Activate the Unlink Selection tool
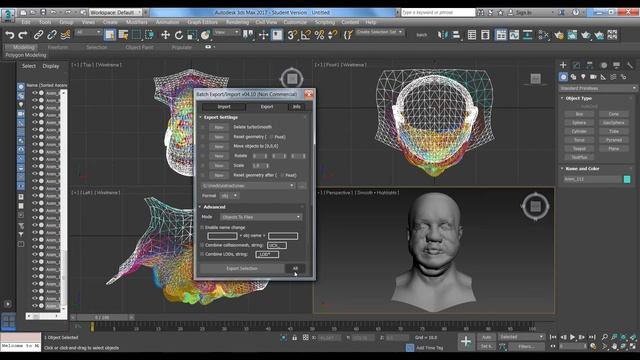 pos(52,35)
